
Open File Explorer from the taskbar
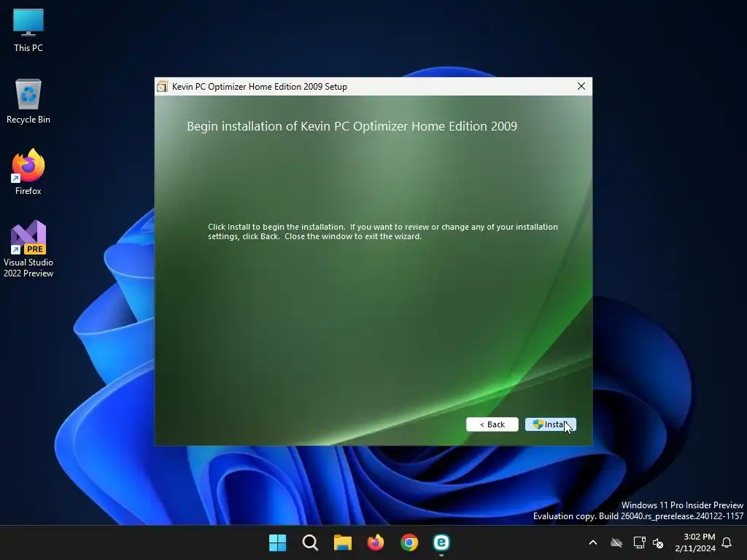pyautogui.click(x=343, y=542)
